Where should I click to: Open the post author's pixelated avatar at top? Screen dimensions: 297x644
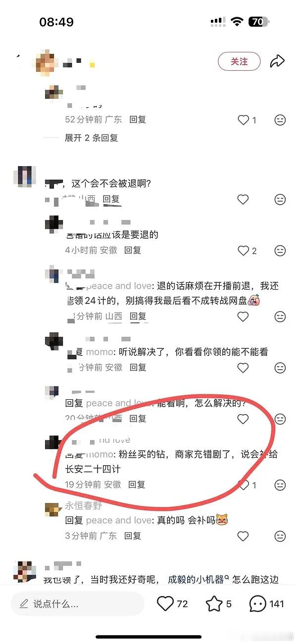[x=49, y=62]
